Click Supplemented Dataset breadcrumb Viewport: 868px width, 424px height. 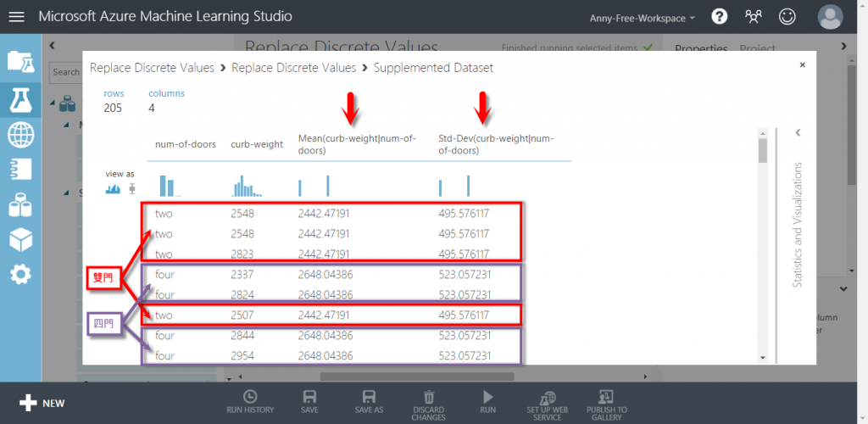433,68
